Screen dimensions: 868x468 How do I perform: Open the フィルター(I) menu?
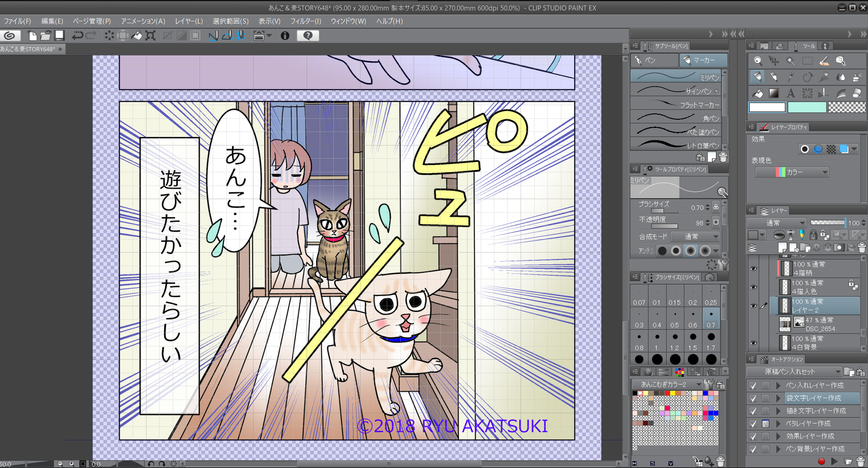point(306,21)
